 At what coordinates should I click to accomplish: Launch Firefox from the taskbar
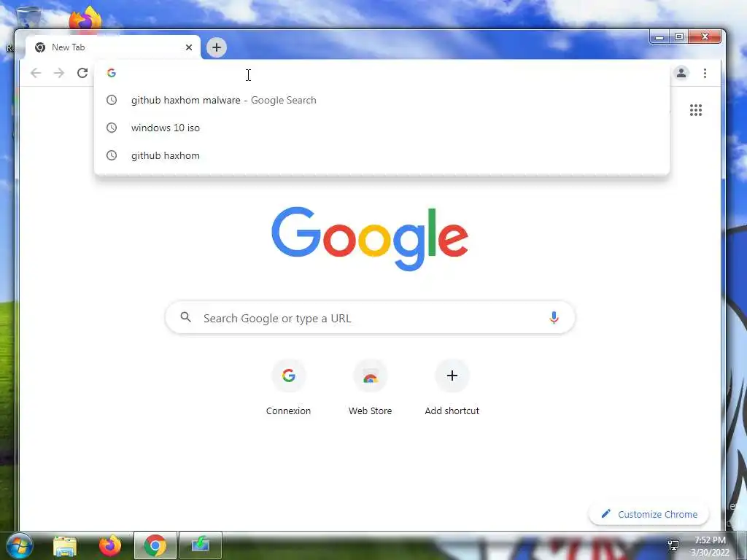pos(110,545)
